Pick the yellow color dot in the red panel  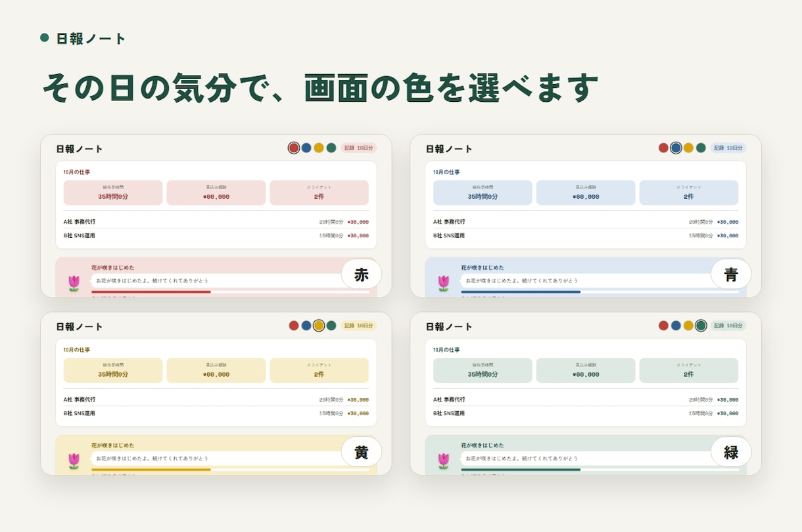[x=319, y=148]
